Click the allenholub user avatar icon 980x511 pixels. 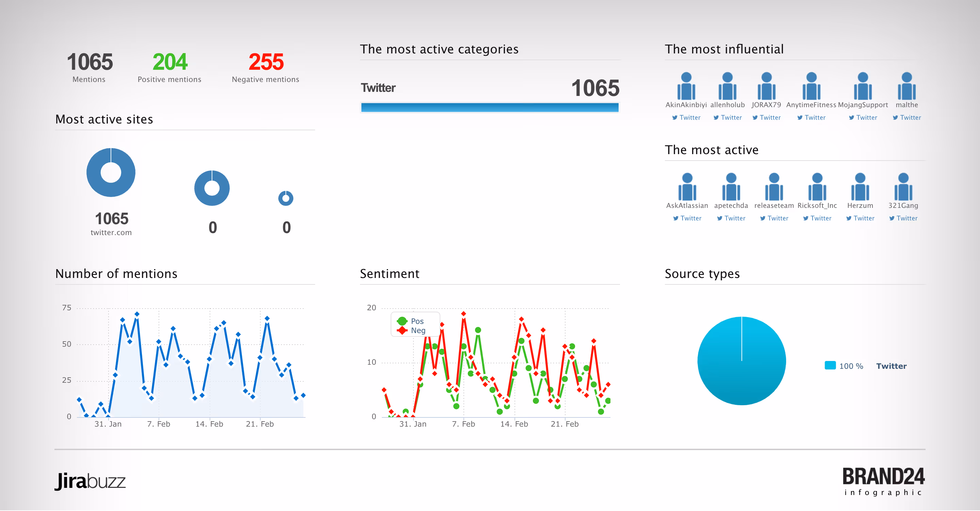(727, 86)
